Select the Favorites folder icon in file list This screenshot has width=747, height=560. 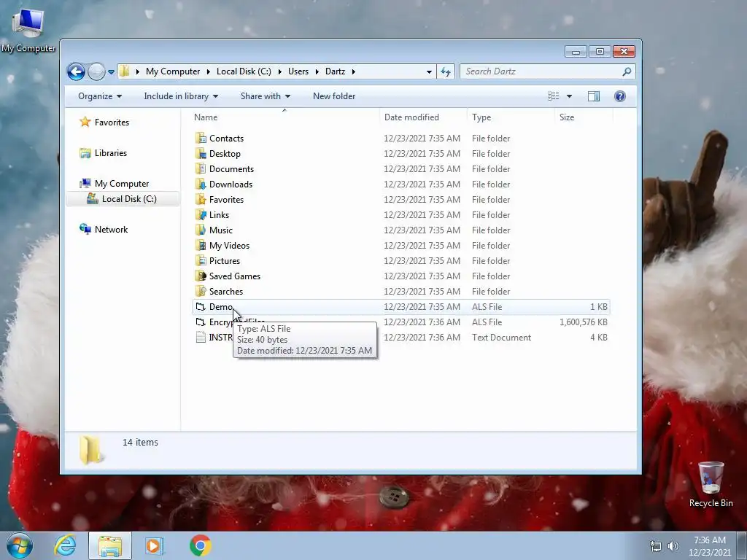click(x=201, y=199)
